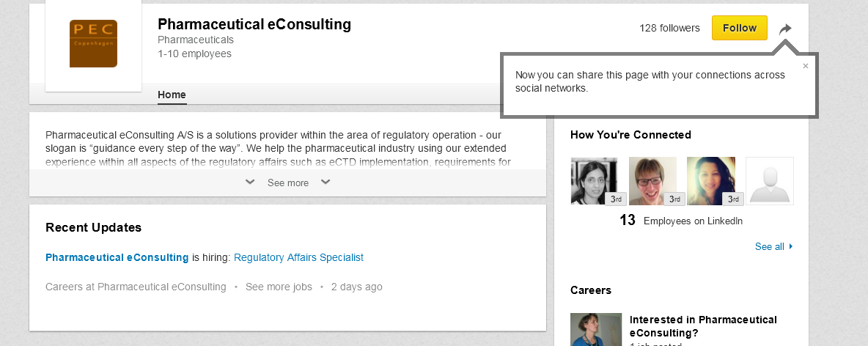This screenshot has width=868, height=346.
Task: Click See all employees link
Action: [x=770, y=246]
